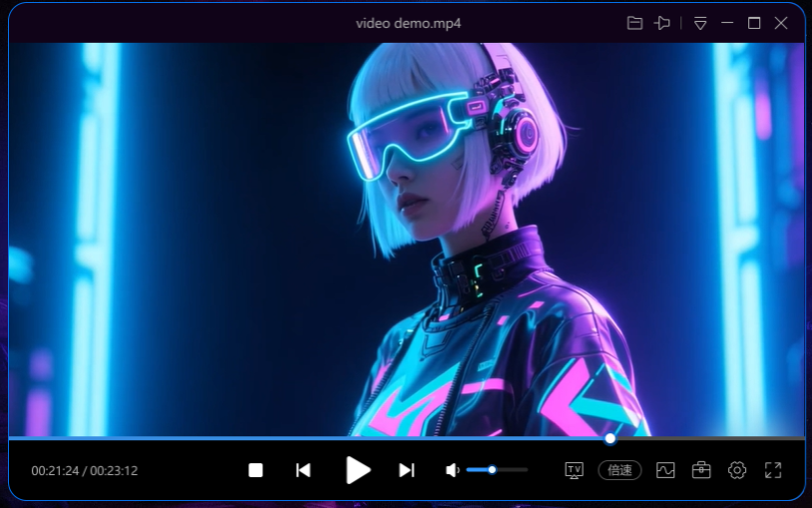Screen dimensions: 812x508
Task: Open the toolbox icon
Action: pos(701,470)
